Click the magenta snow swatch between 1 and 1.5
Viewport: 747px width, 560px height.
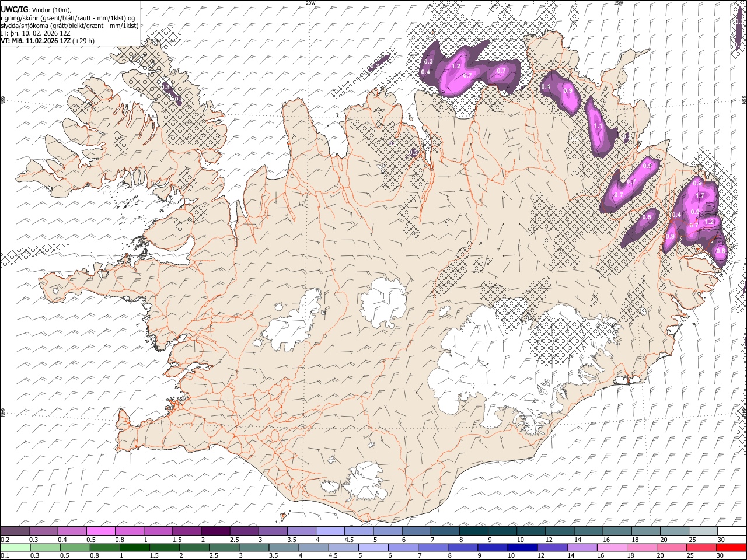coord(158,531)
